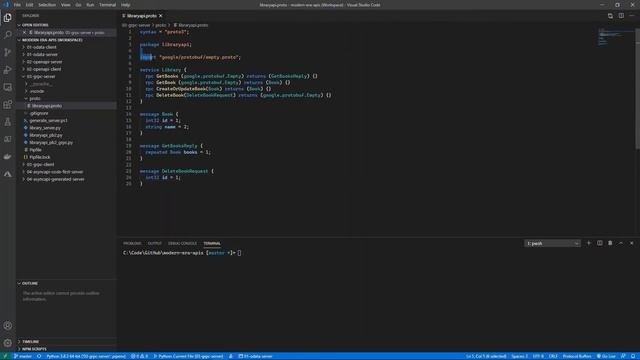Open the Manage gear in activity bar
640x360 pixels.
coord(7,343)
